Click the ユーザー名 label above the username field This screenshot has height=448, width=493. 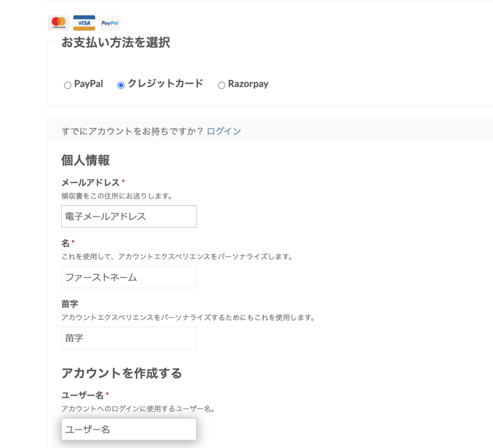82,395
